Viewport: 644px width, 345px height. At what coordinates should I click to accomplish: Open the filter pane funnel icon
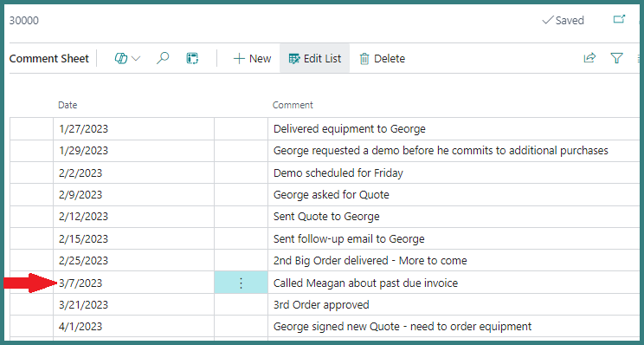coord(616,58)
